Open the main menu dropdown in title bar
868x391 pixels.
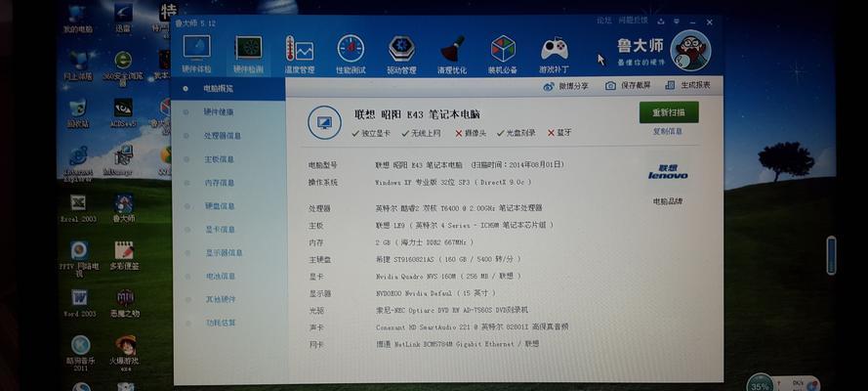pyautogui.click(x=677, y=22)
